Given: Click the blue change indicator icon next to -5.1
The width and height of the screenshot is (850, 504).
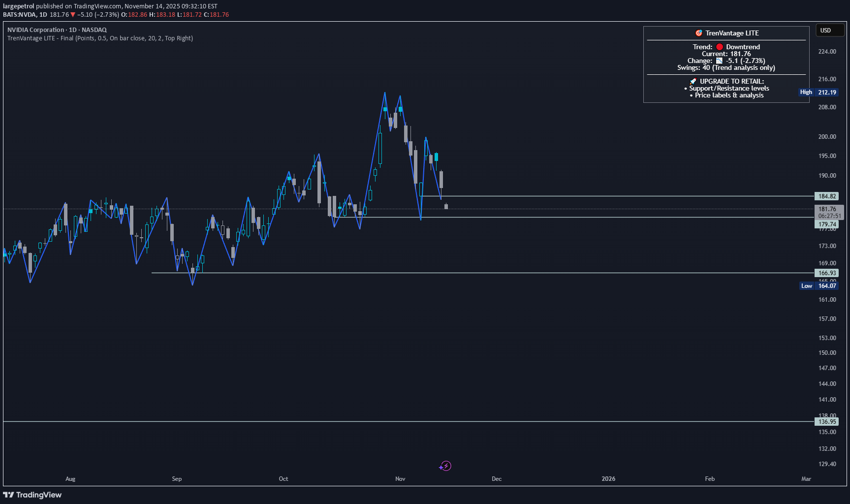Looking at the screenshot, I should click(x=719, y=61).
